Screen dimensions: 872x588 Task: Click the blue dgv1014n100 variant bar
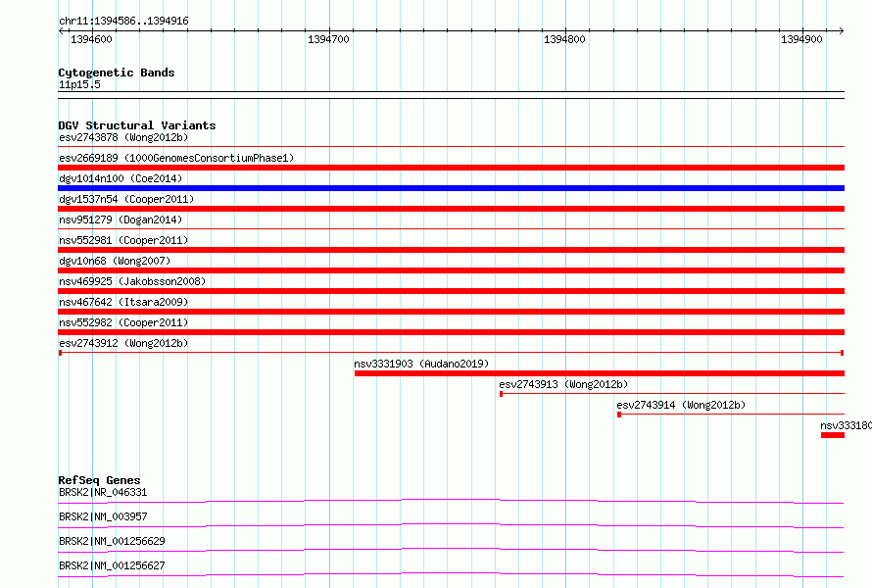[451, 188]
